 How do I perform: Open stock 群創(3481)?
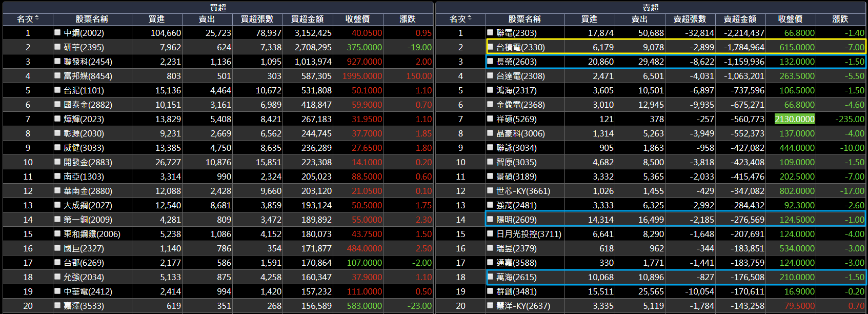click(x=516, y=291)
